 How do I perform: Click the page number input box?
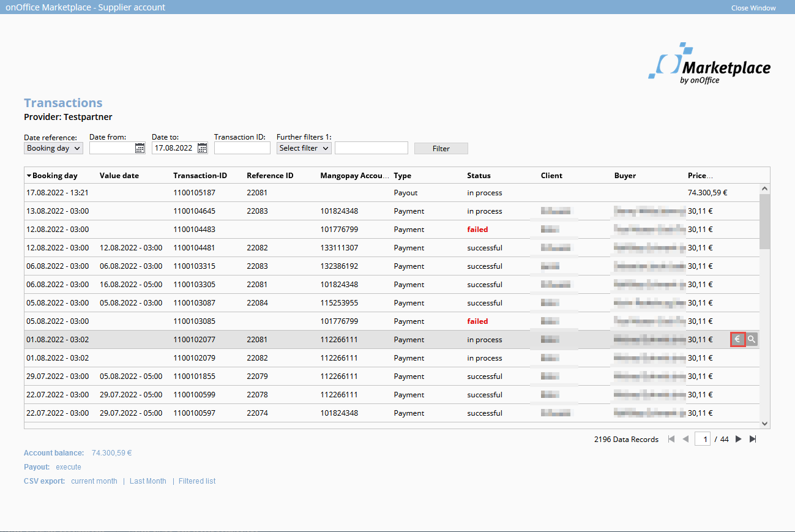[x=703, y=439]
